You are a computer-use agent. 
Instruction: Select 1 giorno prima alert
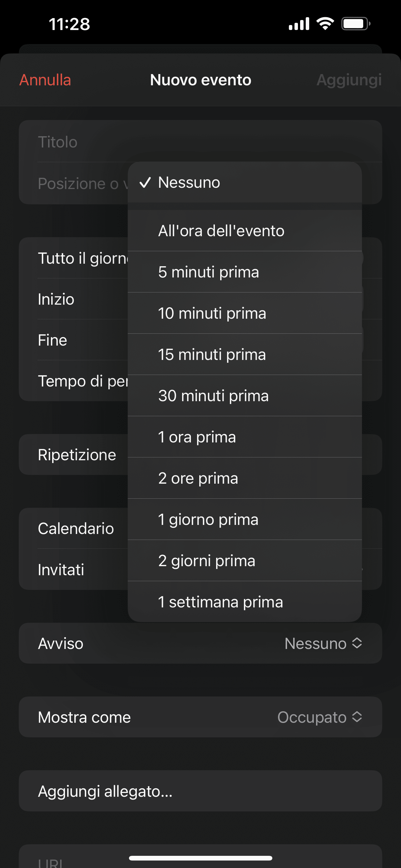245,519
